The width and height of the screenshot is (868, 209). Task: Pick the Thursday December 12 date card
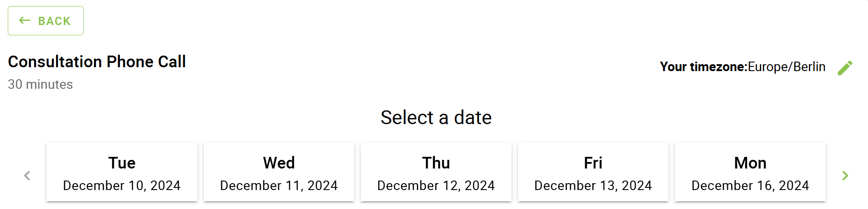point(436,172)
